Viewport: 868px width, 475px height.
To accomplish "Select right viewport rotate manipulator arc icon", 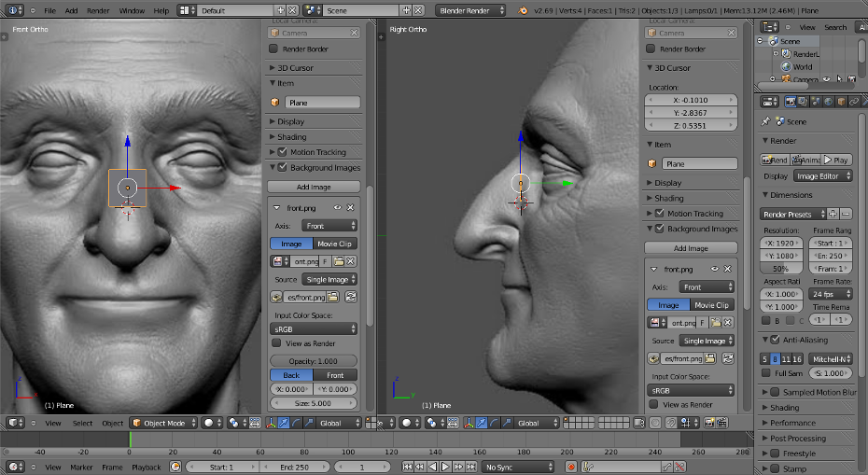I will tap(495, 423).
